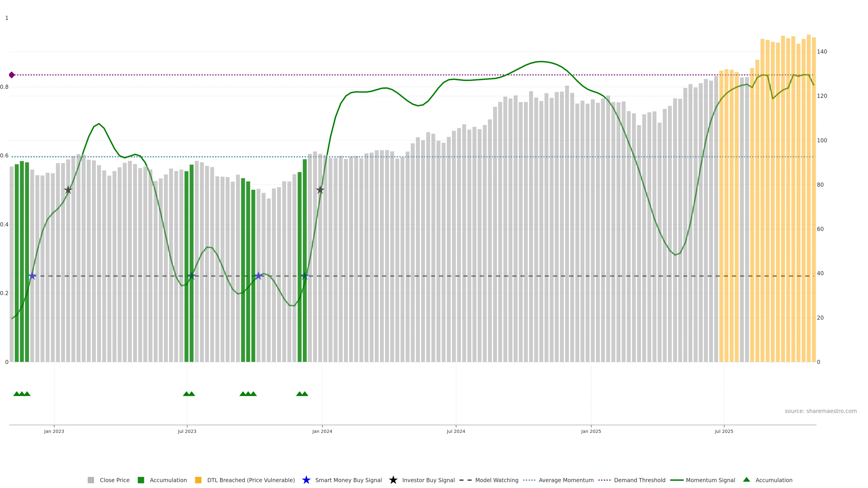Click the rightmost orange DTL breached bar
This screenshot has height=488, width=868.
tap(814, 202)
